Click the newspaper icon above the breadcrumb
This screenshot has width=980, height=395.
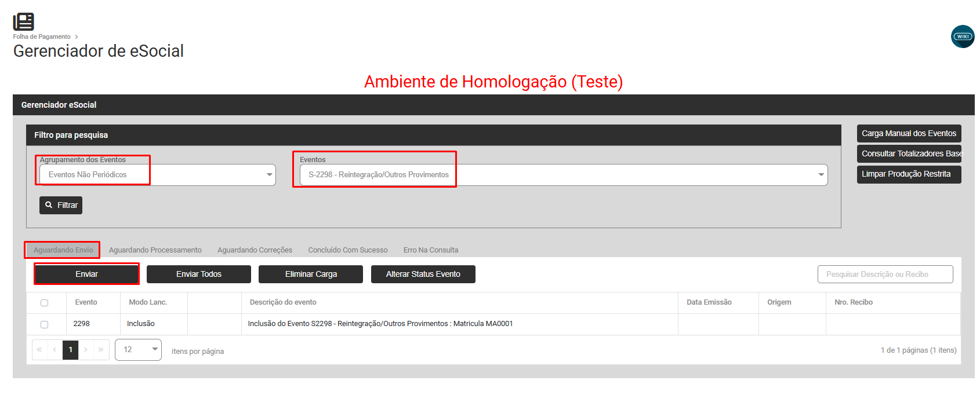[24, 21]
